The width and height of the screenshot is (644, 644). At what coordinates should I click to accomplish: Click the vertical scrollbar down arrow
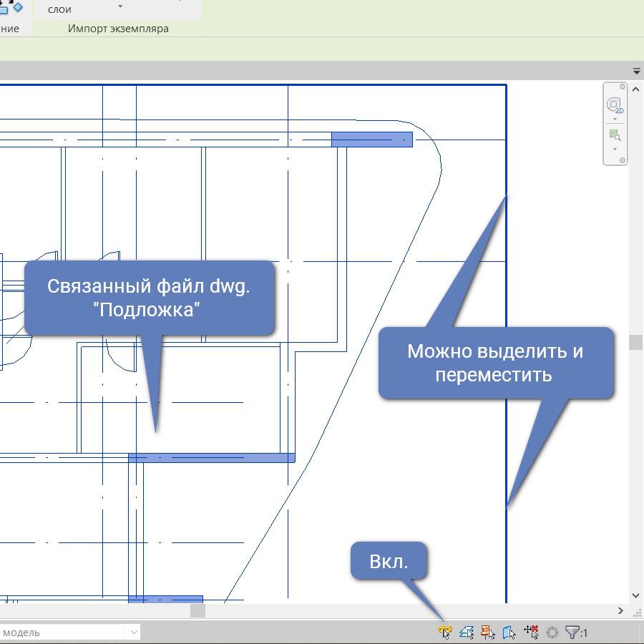pyautogui.click(x=636, y=595)
